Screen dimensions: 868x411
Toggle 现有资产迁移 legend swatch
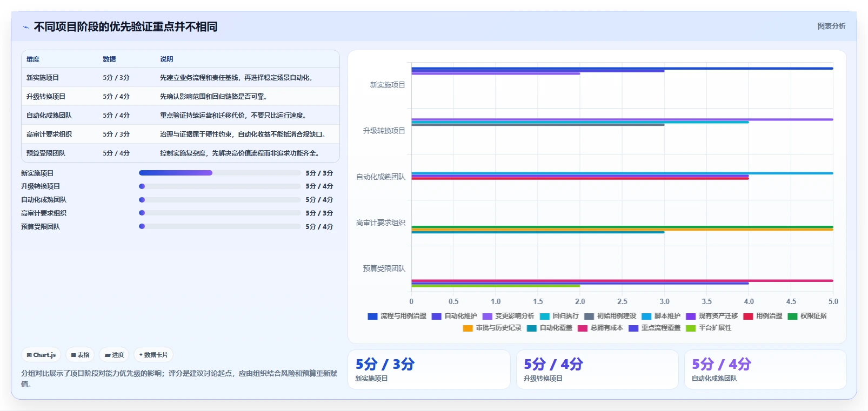pos(691,316)
